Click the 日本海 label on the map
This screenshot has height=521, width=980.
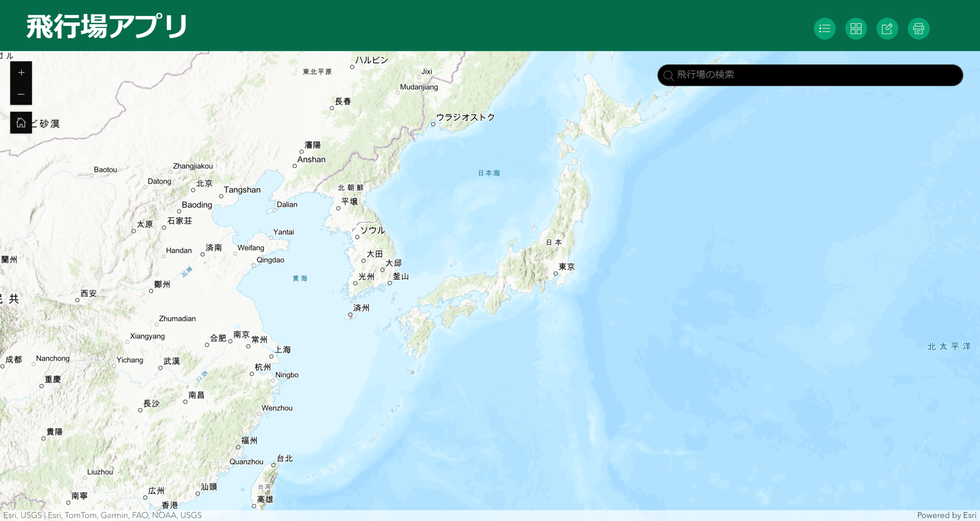(x=489, y=173)
